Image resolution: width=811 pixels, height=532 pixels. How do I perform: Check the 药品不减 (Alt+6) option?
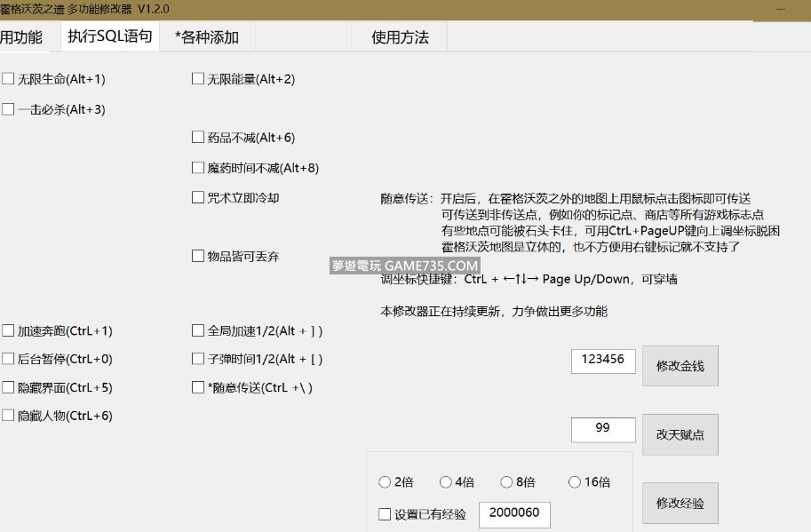[198, 138]
